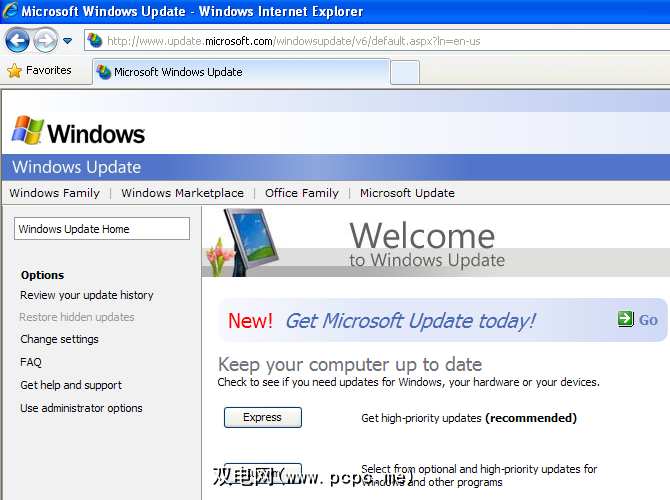Click the green Go arrow icon
This screenshot has width=670, height=500.
click(x=626, y=319)
